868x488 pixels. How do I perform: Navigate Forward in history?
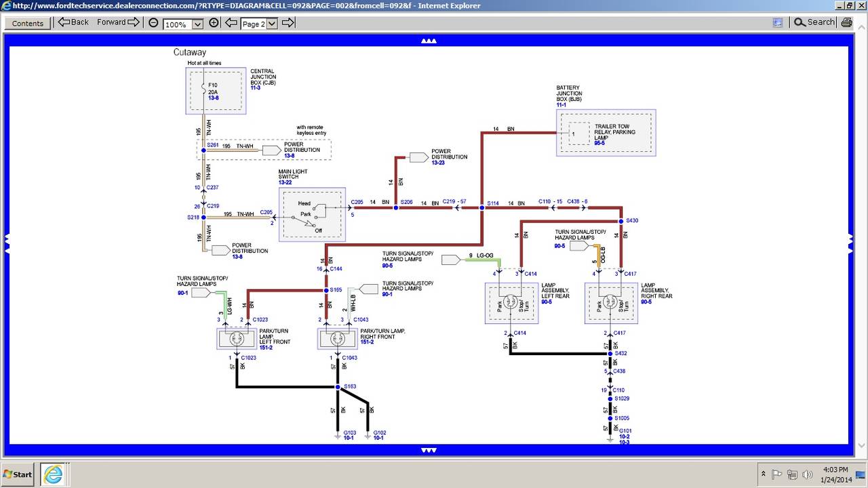tap(118, 22)
